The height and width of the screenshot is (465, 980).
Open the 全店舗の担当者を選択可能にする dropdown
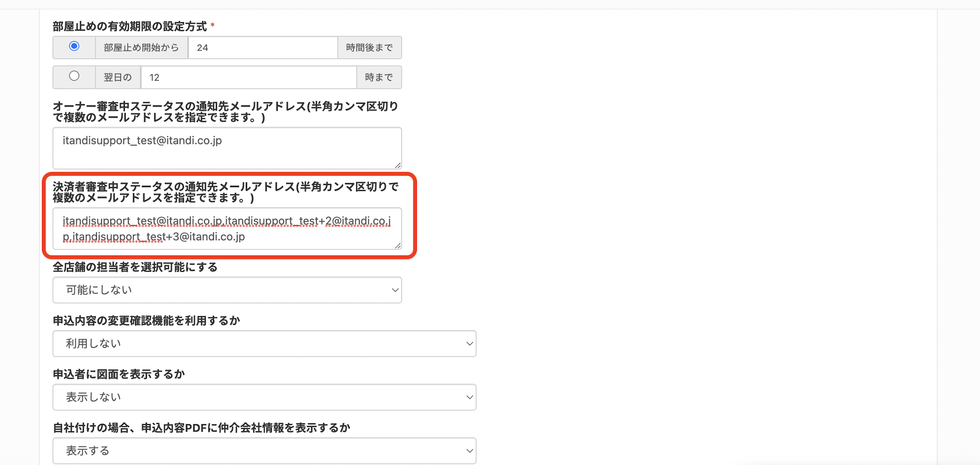(x=227, y=290)
